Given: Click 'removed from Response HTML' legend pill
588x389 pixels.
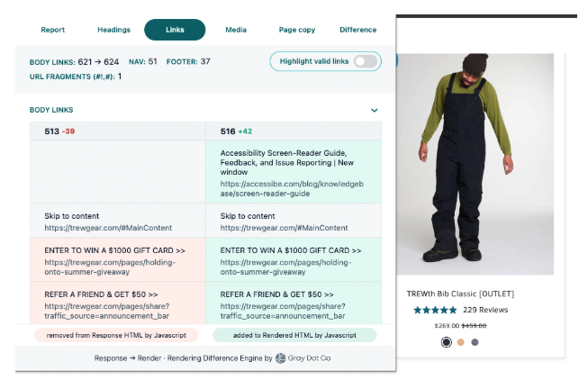Looking at the screenshot, I should (111, 335).
